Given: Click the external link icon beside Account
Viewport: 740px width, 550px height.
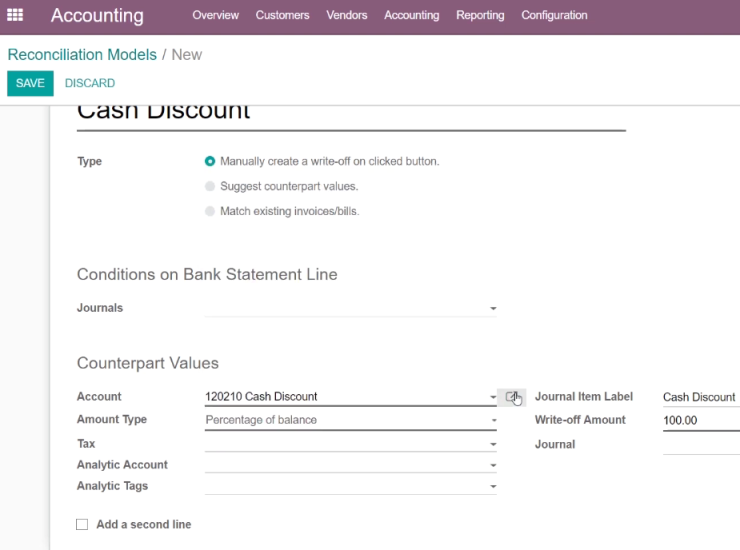Looking at the screenshot, I should (x=512, y=397).
